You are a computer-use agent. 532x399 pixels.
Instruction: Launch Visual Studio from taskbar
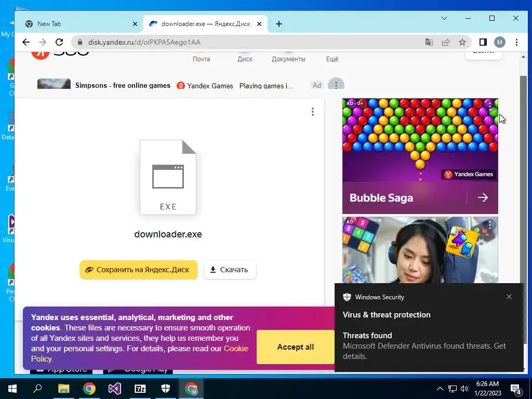115,389
